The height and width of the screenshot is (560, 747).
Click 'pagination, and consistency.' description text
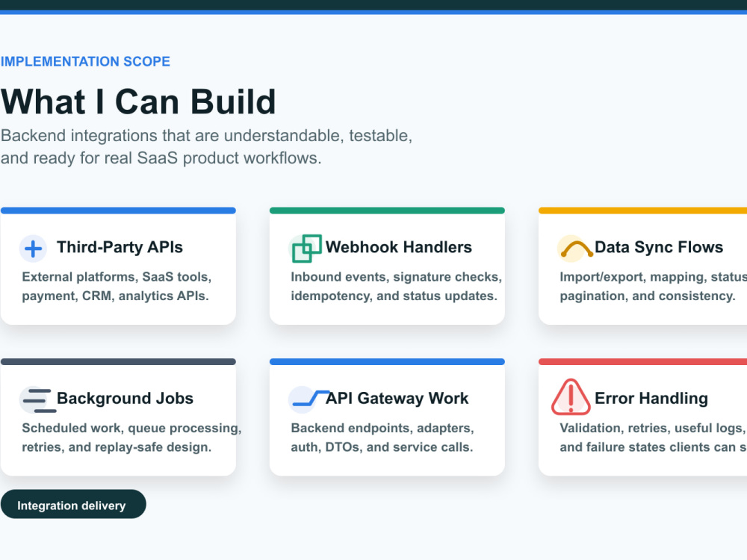[648, 296]
